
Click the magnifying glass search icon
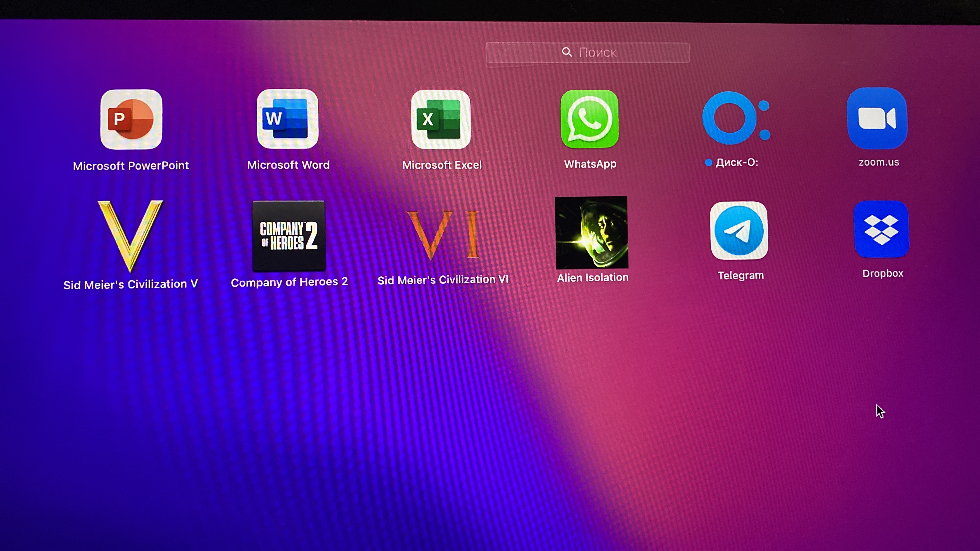567,52
